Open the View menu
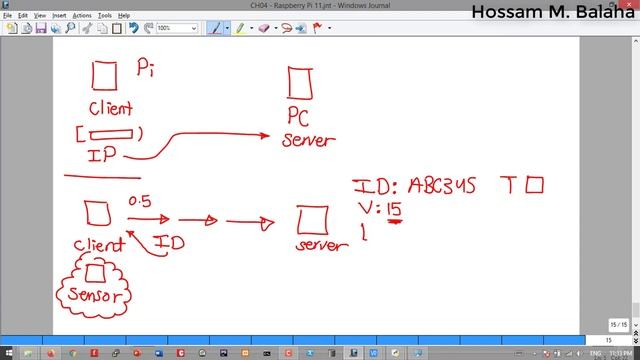This screenshot has width=640, height=360. [40, 16]
